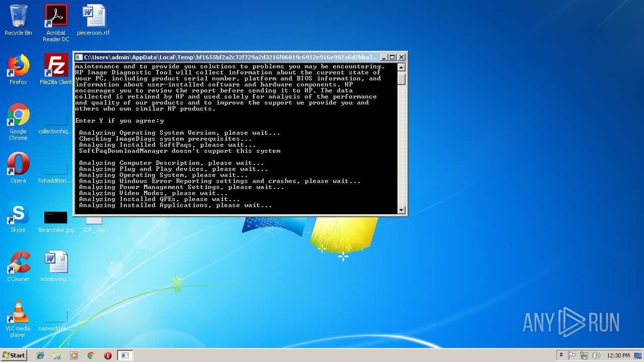Open the Recycle Bin desktop icon
Viewport: 644px width, 362px height.
tap(18, 20)
